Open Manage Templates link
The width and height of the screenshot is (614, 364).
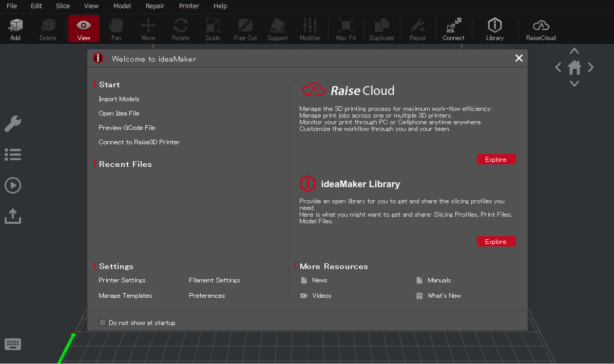point(125,296)
